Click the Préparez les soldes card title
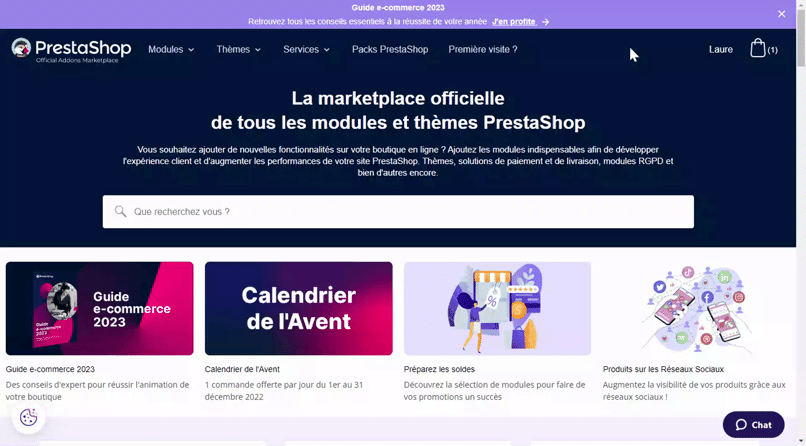 pos(439,369)
